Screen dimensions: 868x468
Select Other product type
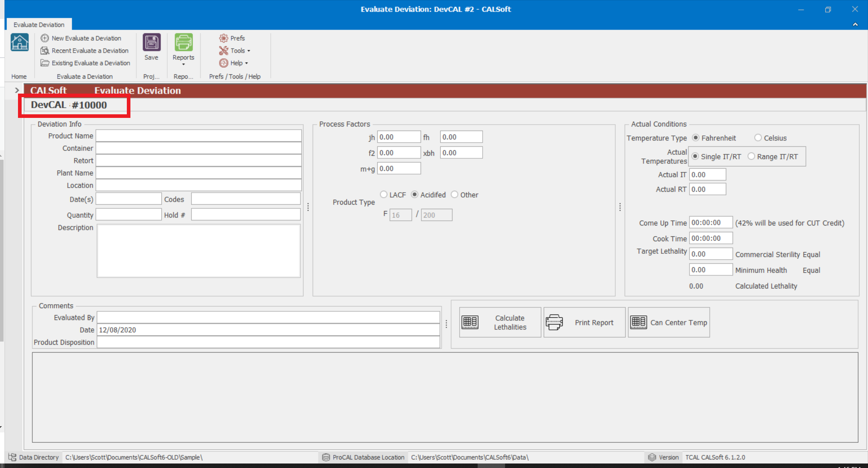tap(455, 194)
